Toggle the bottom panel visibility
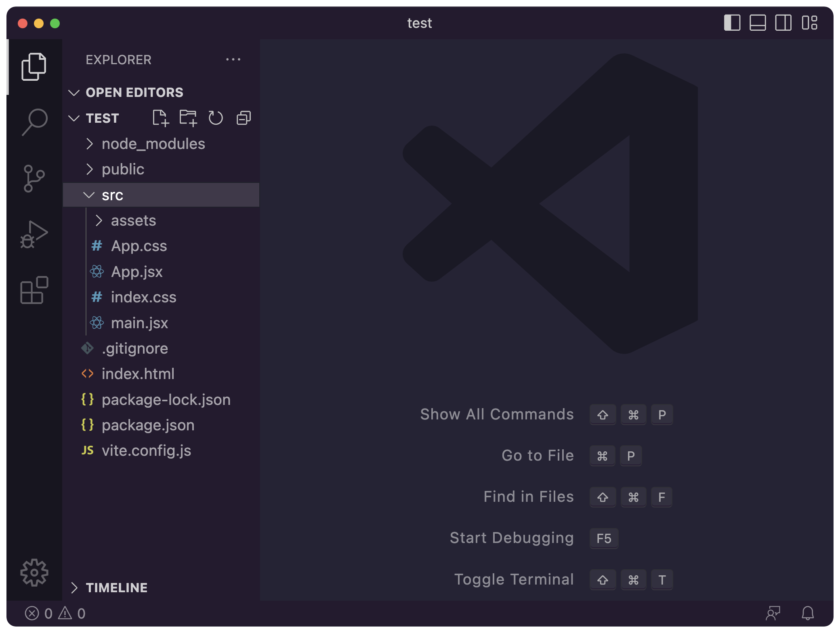The width and height of the screenshot is (840, 633). (758, 23)
